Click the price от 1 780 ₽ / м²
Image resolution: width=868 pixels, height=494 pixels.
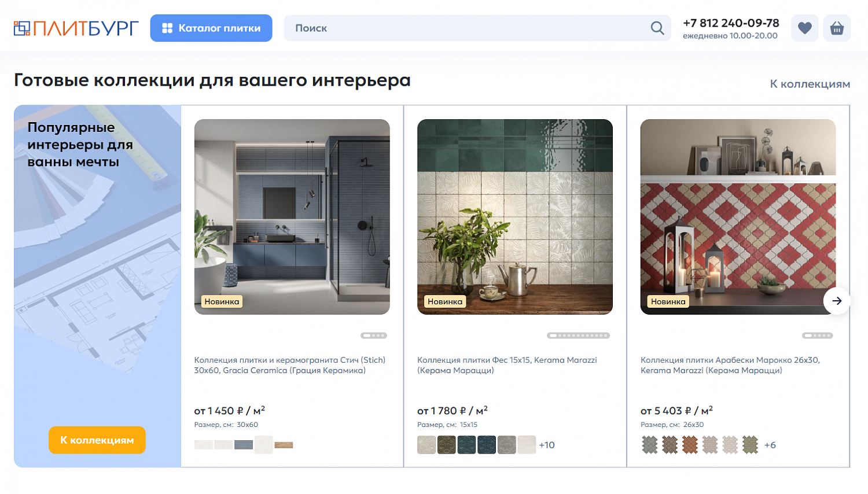point(453,410)
